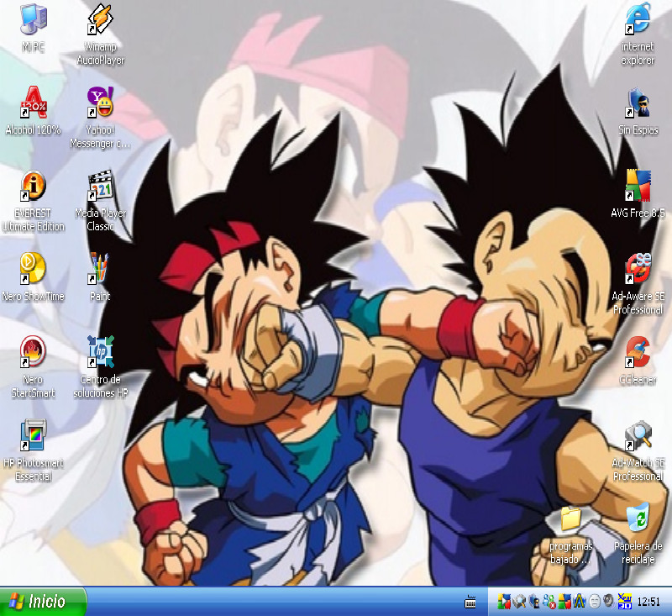Open the MSN Messenger tray icon
This screenshot has width=672, height=616.
coord(549,602)
